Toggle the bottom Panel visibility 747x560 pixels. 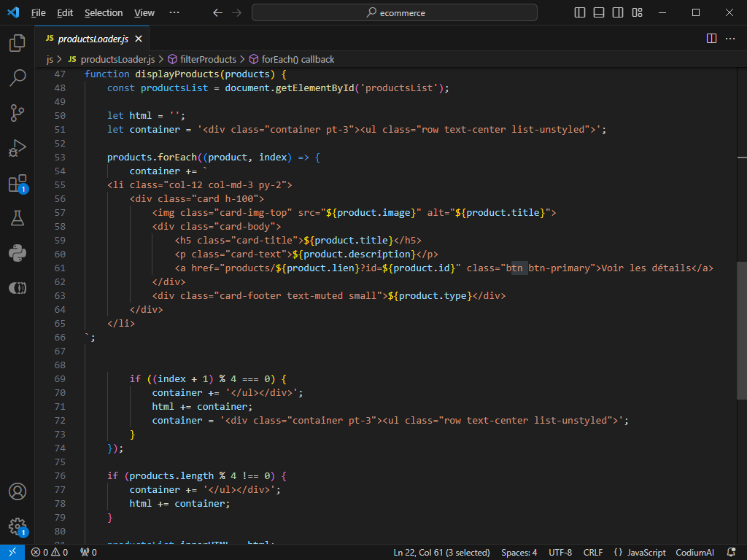pyautogui.click(x=600, y=12)
